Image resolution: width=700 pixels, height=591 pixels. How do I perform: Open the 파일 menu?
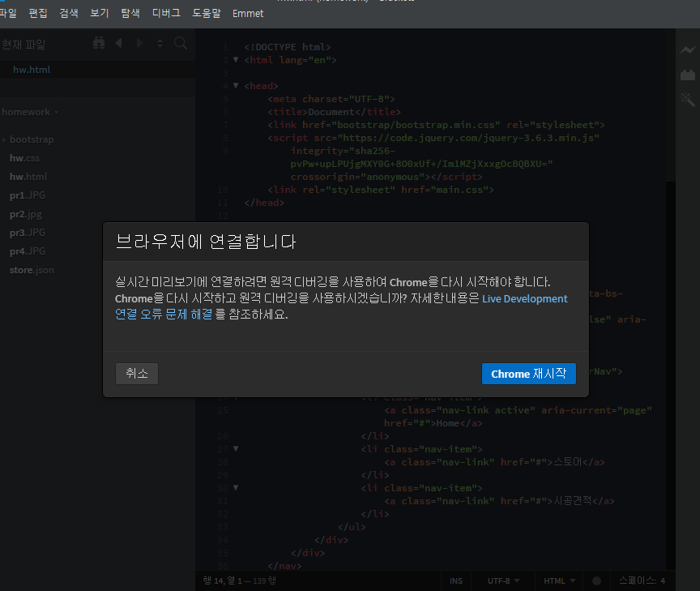click(7, 14)
